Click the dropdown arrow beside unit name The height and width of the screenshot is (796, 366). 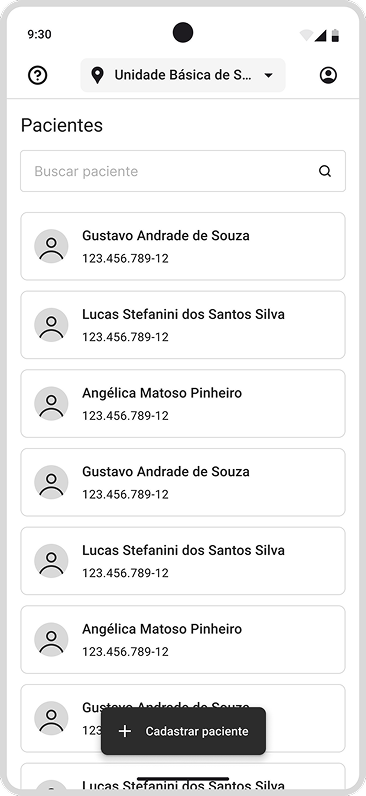tap(269, 76)
